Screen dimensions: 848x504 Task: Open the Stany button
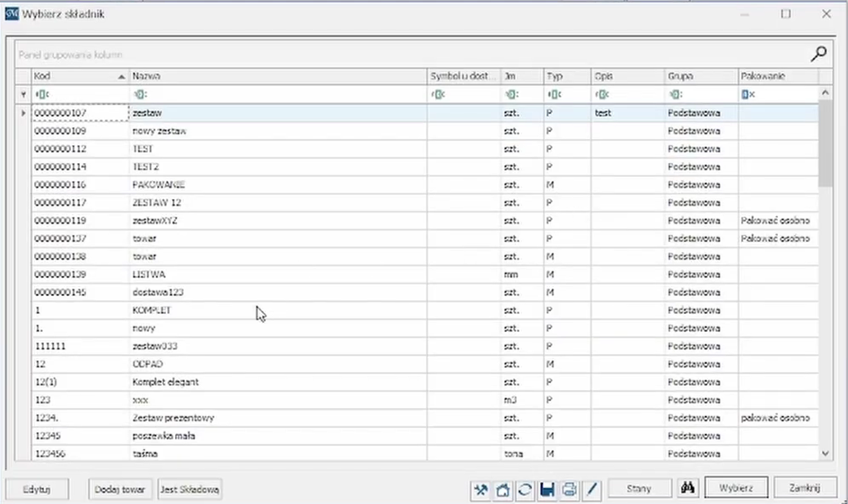pos(639,489)
